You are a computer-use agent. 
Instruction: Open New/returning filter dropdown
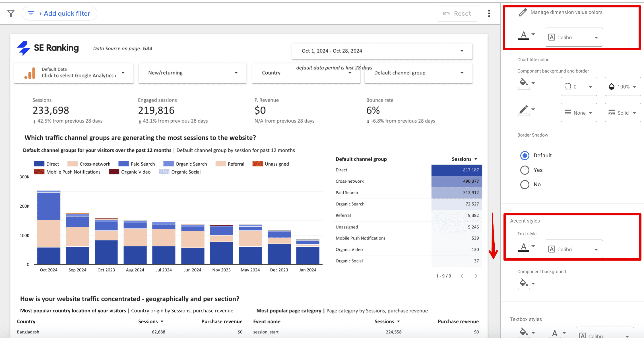click(193, 73)
